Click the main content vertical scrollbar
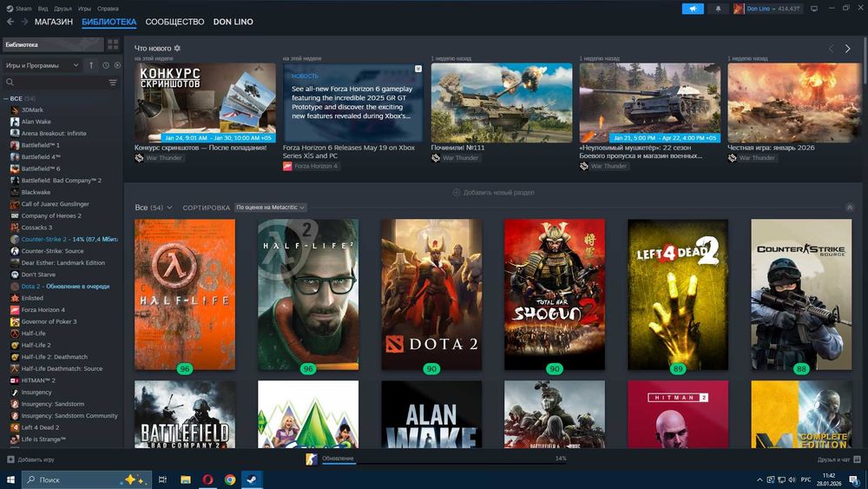 (x=865, y=61)
